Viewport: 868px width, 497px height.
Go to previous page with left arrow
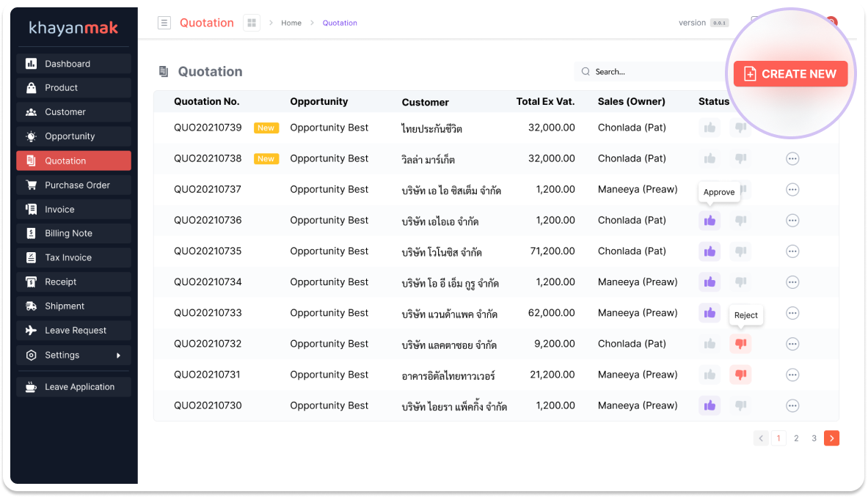[x=762, y=438]
